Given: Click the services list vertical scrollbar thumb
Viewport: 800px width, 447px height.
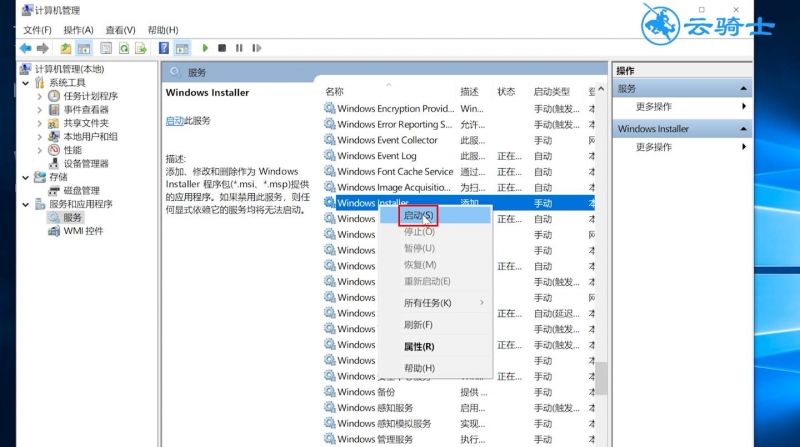Looking at the screenshot, I should pyautogui.click(x=602, y=379).
